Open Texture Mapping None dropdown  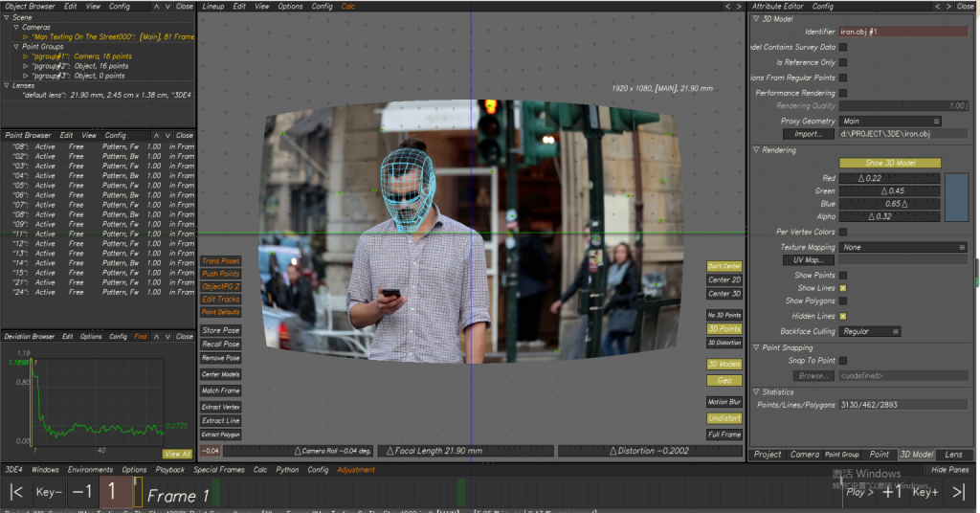(903, 248)
